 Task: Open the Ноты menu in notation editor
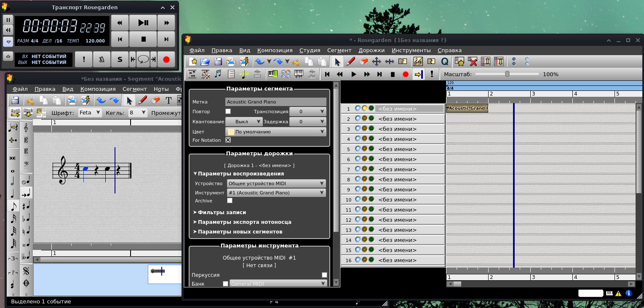(x=161, y=89)
